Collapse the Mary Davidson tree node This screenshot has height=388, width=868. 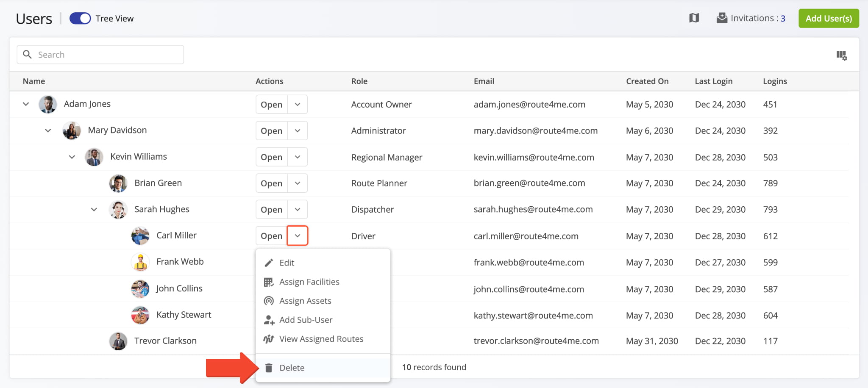point(48,130)
